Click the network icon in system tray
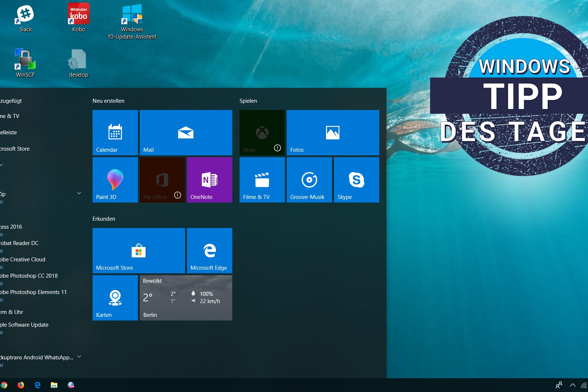 584,385
